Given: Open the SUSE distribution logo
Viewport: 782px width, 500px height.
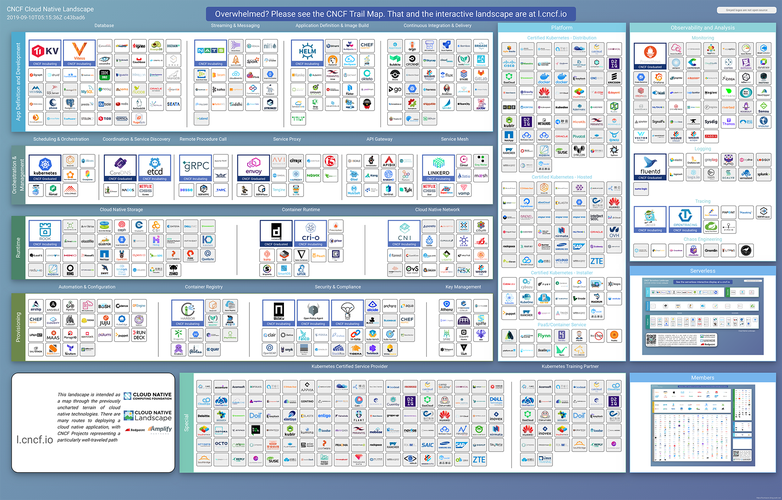Looking at the screenshot, I should [562, 150].
